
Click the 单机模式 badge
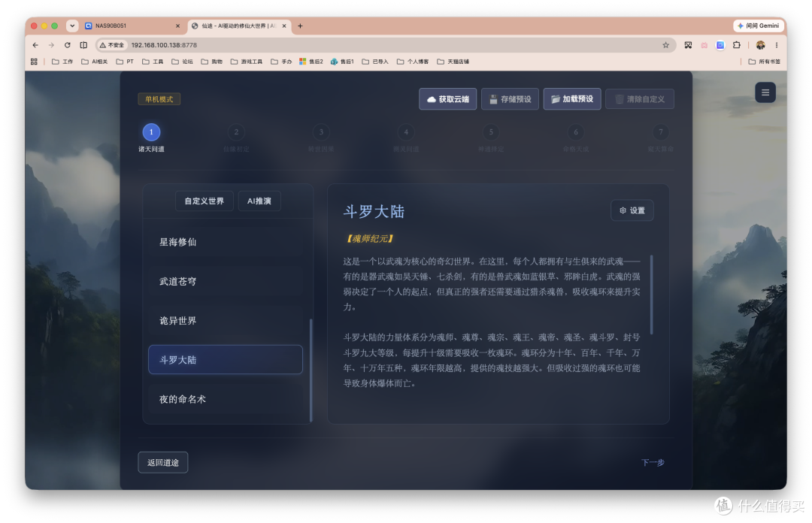point(159,99)
